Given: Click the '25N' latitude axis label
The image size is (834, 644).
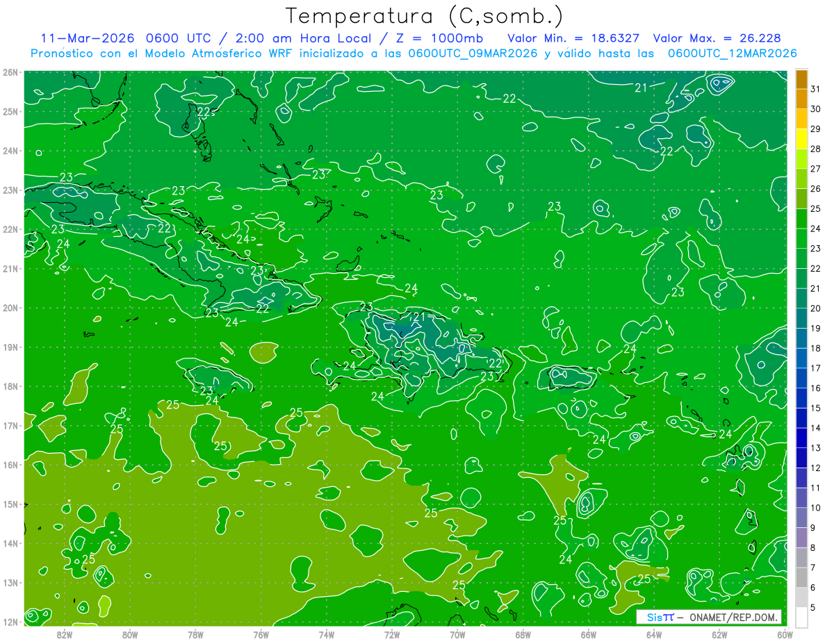Looking at the screenshot, I should [10, 112].
